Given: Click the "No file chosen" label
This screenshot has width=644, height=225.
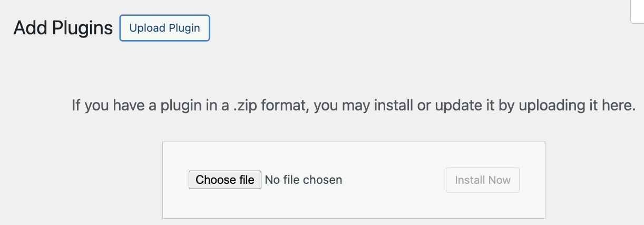Looking at the screenshot, I should 304,180.
